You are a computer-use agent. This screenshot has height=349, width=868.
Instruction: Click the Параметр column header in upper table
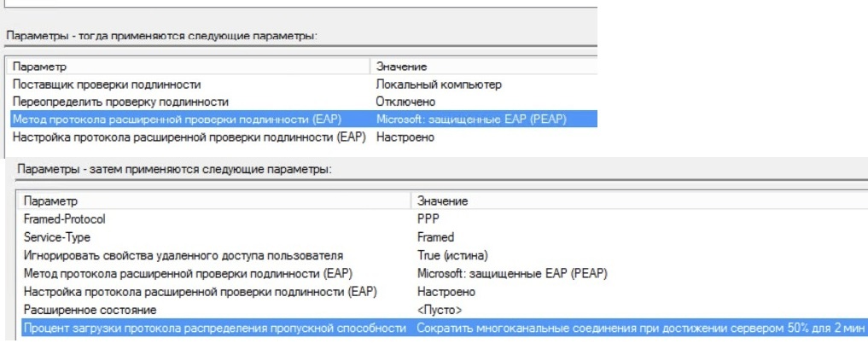(x=189, y=67)
